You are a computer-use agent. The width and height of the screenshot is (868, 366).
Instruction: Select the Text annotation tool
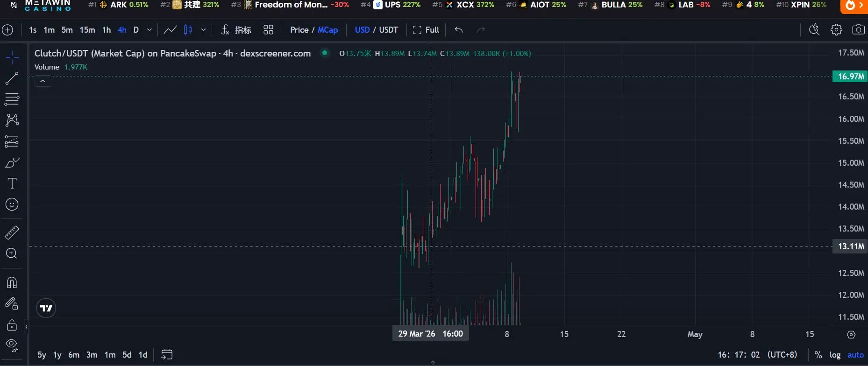[x=12, y=183]
